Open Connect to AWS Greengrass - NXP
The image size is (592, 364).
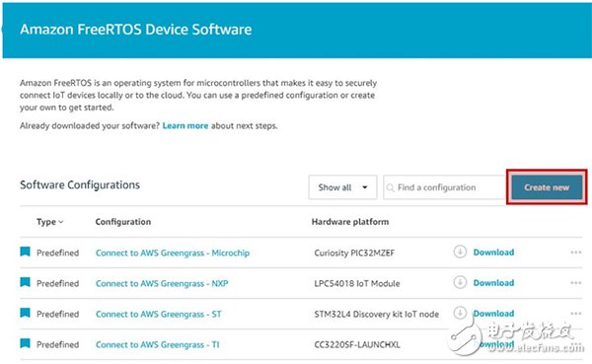coord(162,283)
